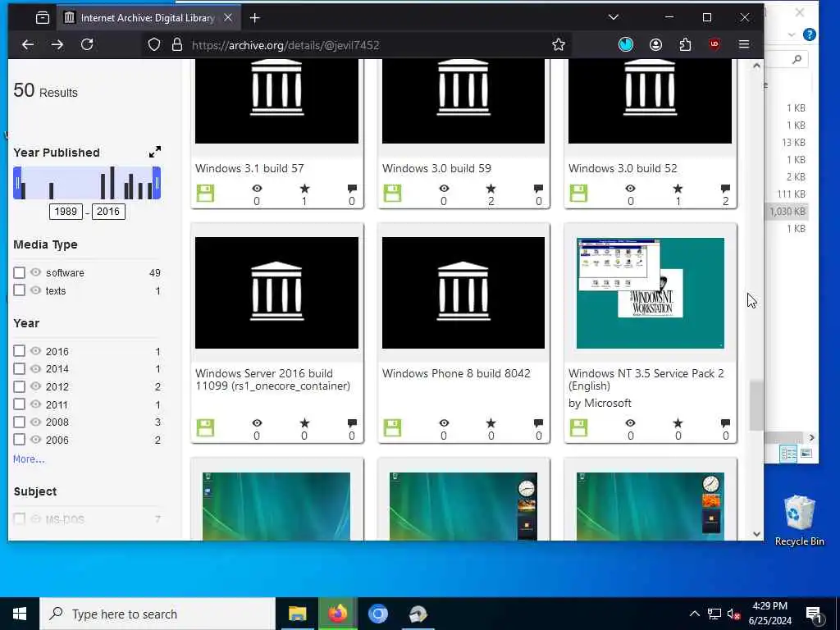Image resolution: width=840 pixels, height=630 pixels.
Task: Go back using the browser back arrow
Action: [28, 45]
